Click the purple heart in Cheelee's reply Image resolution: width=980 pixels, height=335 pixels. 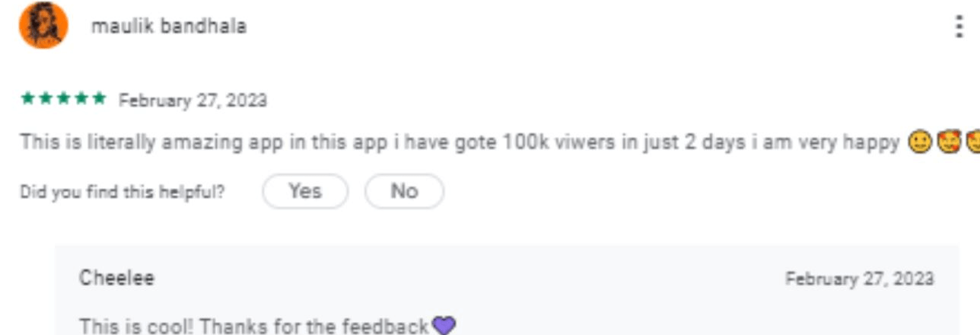tap(444, 326)
